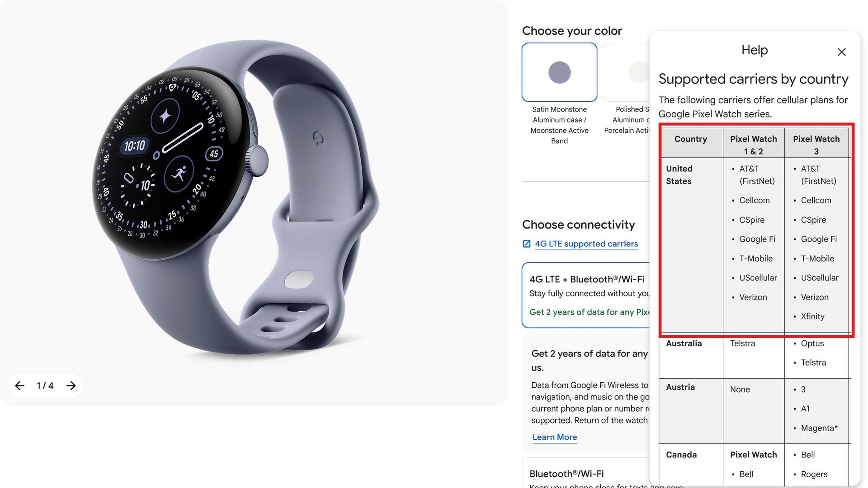Screen dimensions: 868x488
Task: Click the Supported carriers by country heading
Action: tap(753, 79)
